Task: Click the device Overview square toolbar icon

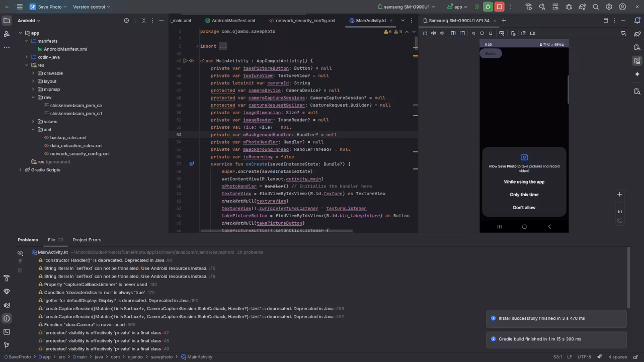Action: click(x=491, y=33)
